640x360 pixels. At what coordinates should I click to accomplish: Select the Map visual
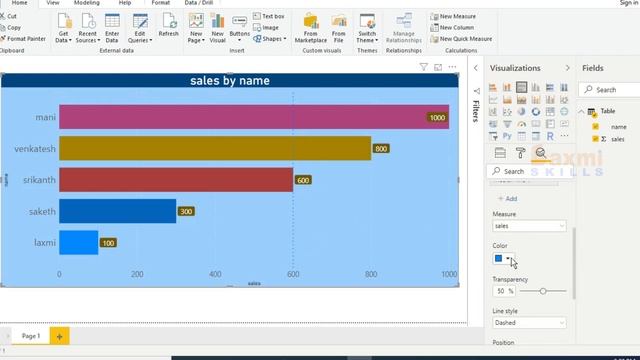tap(564, 112)
